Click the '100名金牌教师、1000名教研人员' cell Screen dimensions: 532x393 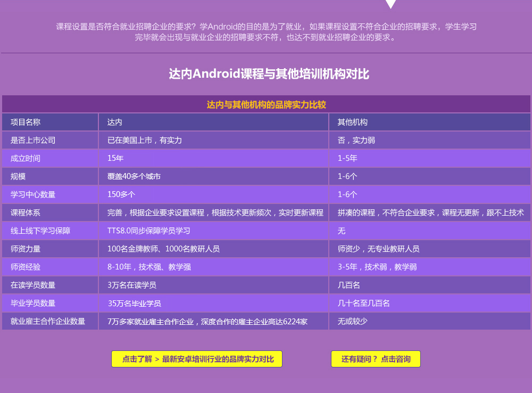coord(163,249)
